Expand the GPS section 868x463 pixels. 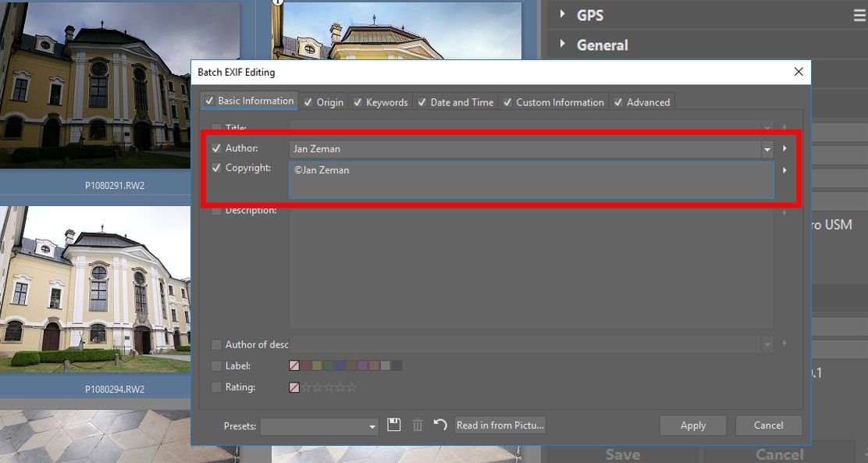tap(561, 14)
